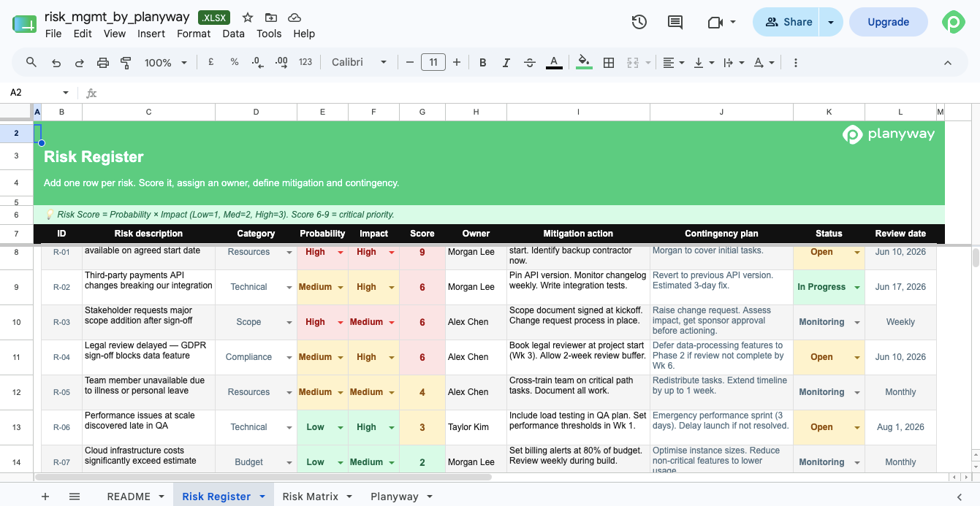Star the document
The image size is (980, 506).
(248, 18)
